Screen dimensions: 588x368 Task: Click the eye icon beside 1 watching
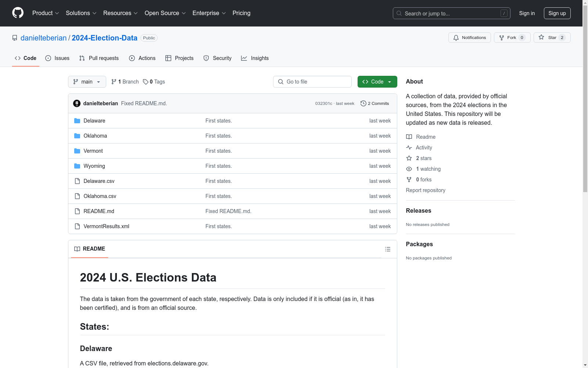point(409,169)
